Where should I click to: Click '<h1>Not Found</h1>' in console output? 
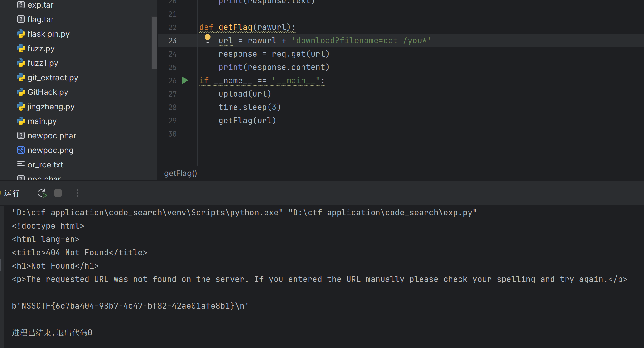click(x=55, y=266)
